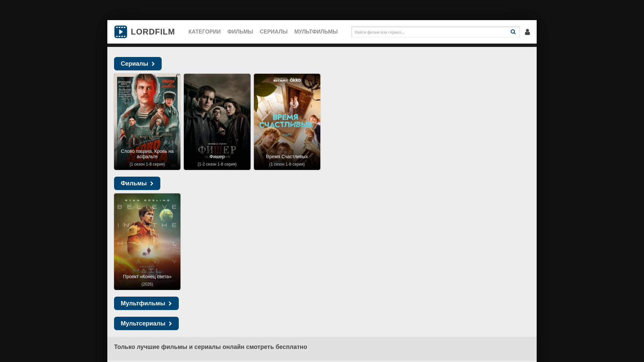Image resolution: width=644 pixels, height=362 pixels.
Task: Open the Фильмы section button
Action: tap(137, 183)
